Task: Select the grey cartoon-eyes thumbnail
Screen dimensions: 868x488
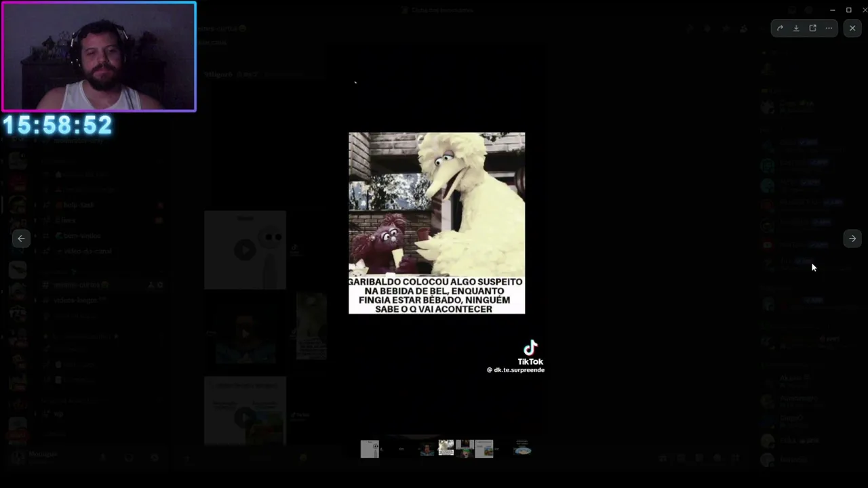Action: click(370, 449)
